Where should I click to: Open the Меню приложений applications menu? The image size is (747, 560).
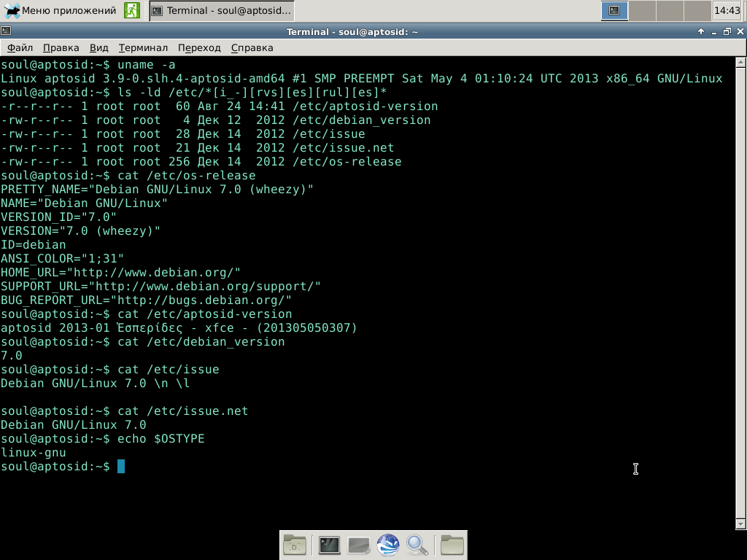point(60,10)
